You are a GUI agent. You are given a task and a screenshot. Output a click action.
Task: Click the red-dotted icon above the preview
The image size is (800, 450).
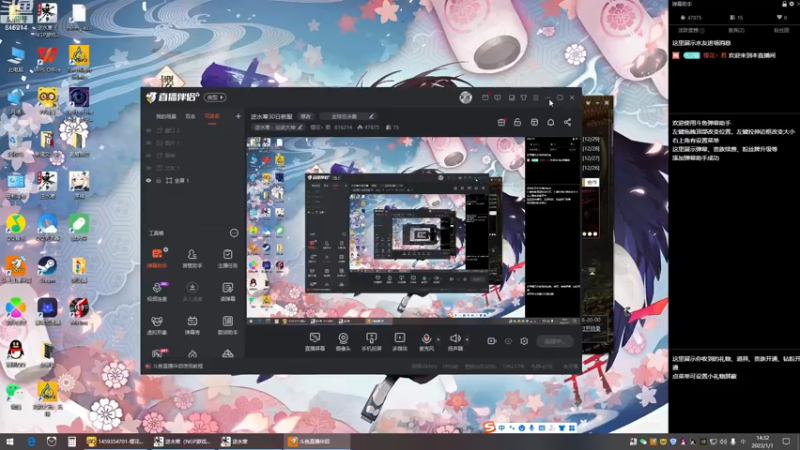(502, 122)
